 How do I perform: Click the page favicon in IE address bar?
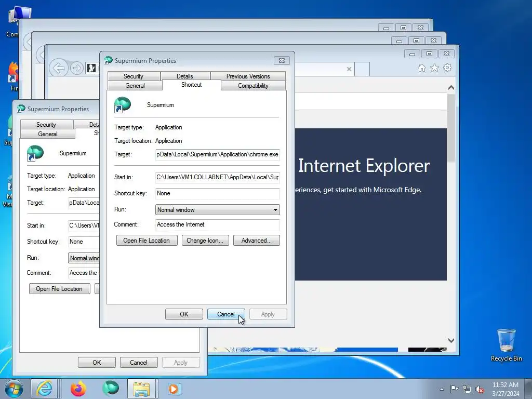click(91, 68)
